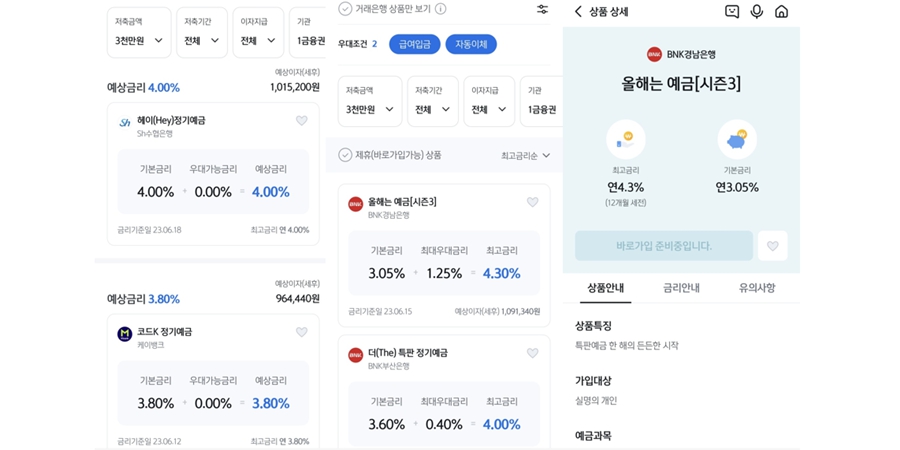This screenshot has width=900, height=450.
Task: Open the filter settings slider icon
Action: tap(542, 9)
